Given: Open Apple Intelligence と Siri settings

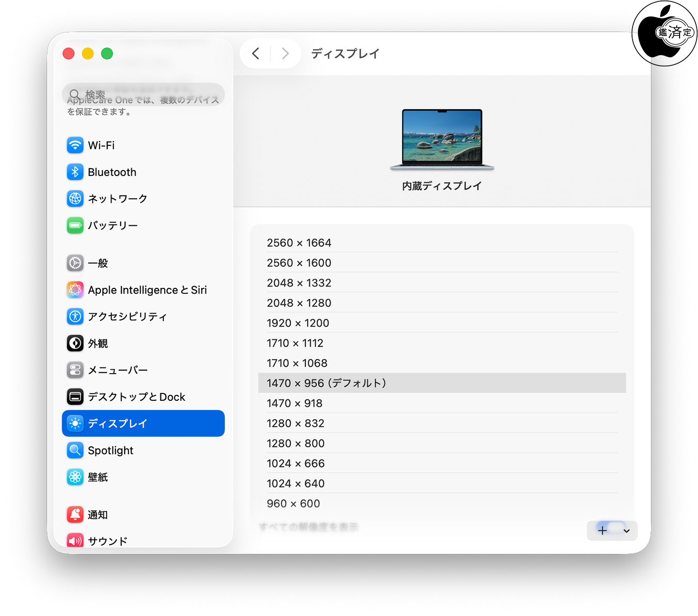Looking at the screenshot, I should [146, 290].
